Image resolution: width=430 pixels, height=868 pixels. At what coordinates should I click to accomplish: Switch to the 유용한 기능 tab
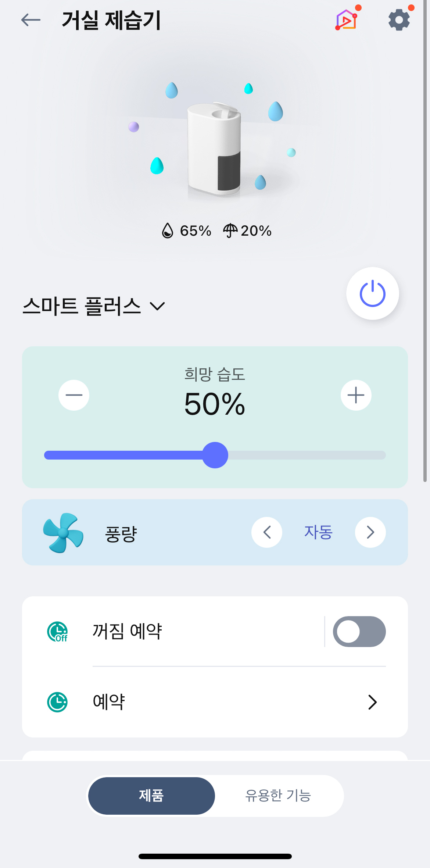(278, 796)
